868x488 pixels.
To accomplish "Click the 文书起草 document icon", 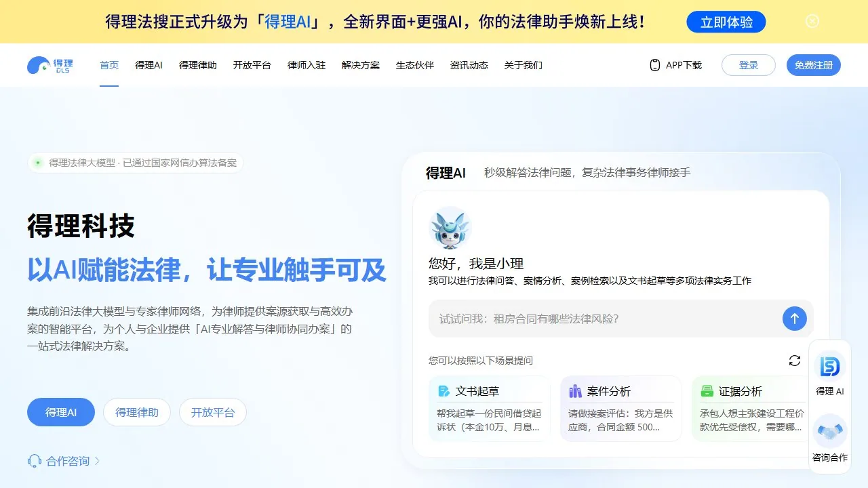I will [443, 391].
